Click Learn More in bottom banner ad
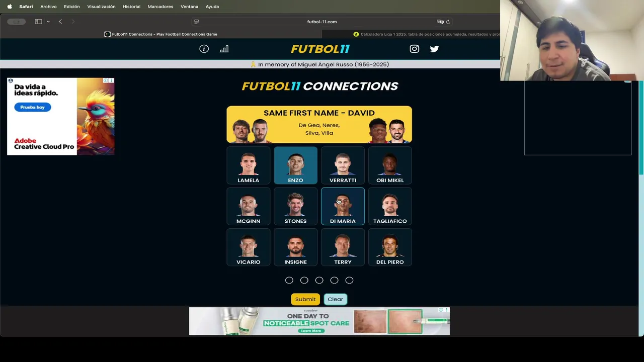This screenshot has height=362, width=644. [x=311, y=331]
